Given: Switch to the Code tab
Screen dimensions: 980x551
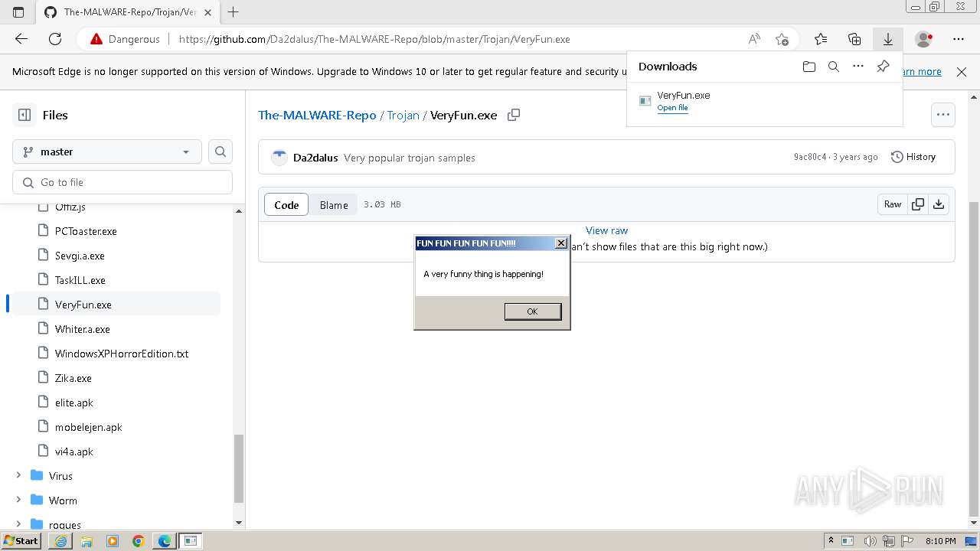Looking at the screenshot, I should [286, 204].
